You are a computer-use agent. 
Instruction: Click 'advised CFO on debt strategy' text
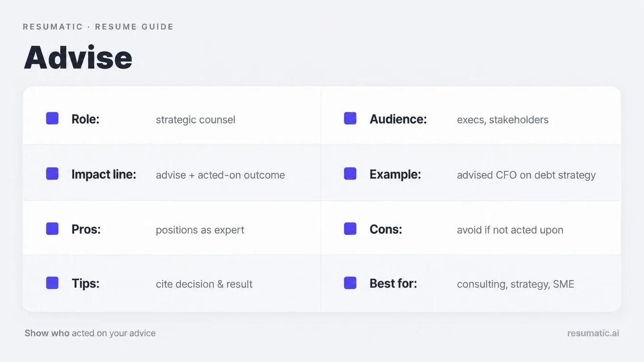click(x=526, y=175)
